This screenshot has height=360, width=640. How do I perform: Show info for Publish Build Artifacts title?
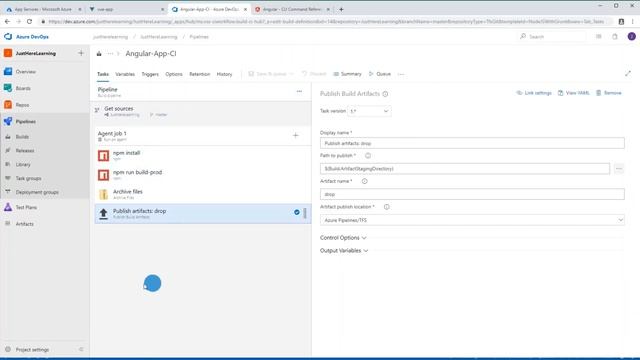(x=385, y=94)
